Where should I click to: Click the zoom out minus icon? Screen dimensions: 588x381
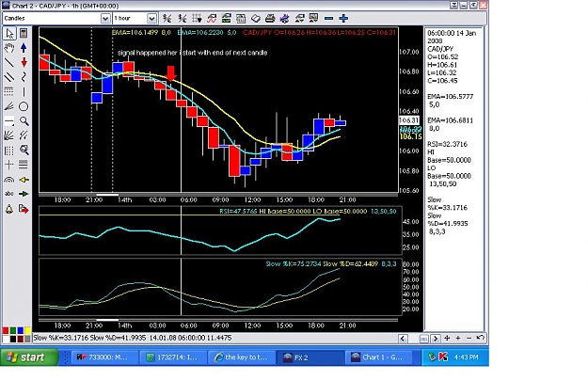tap(329, 18)
